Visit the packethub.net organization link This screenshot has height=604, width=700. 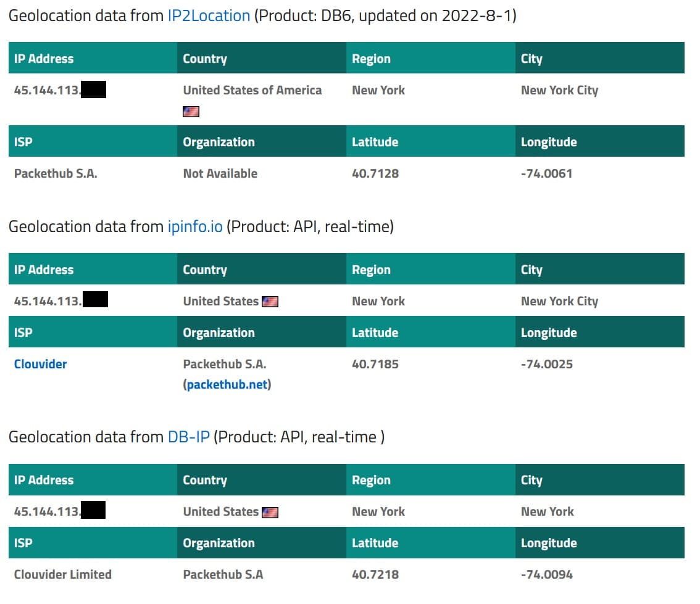coord(228,385)
